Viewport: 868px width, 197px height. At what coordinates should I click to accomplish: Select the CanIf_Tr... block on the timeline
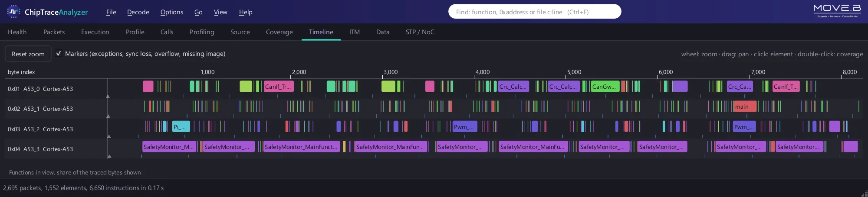[279, 86]
